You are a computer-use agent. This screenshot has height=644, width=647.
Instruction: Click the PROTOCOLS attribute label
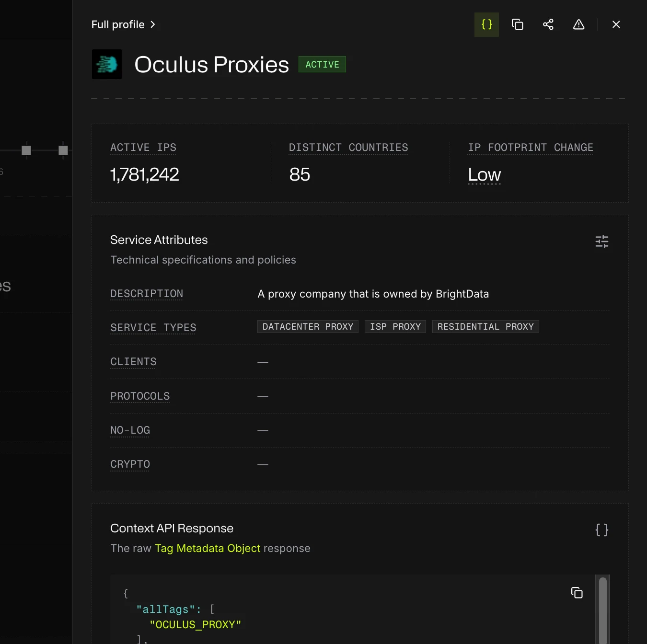point(140,396)
